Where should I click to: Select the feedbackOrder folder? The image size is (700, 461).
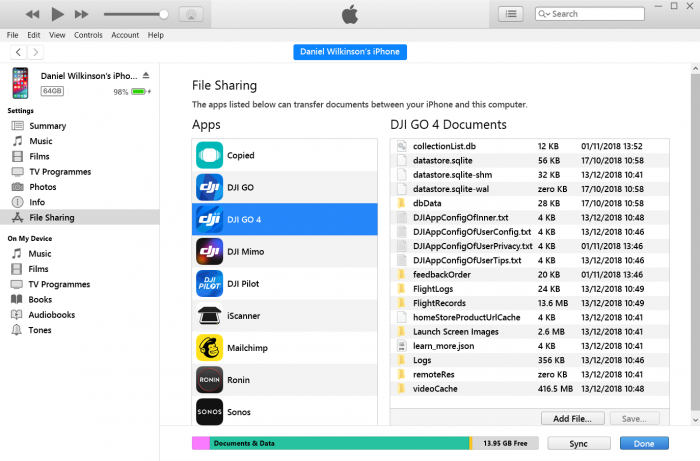pyautogui.click(x=529, y=274)
